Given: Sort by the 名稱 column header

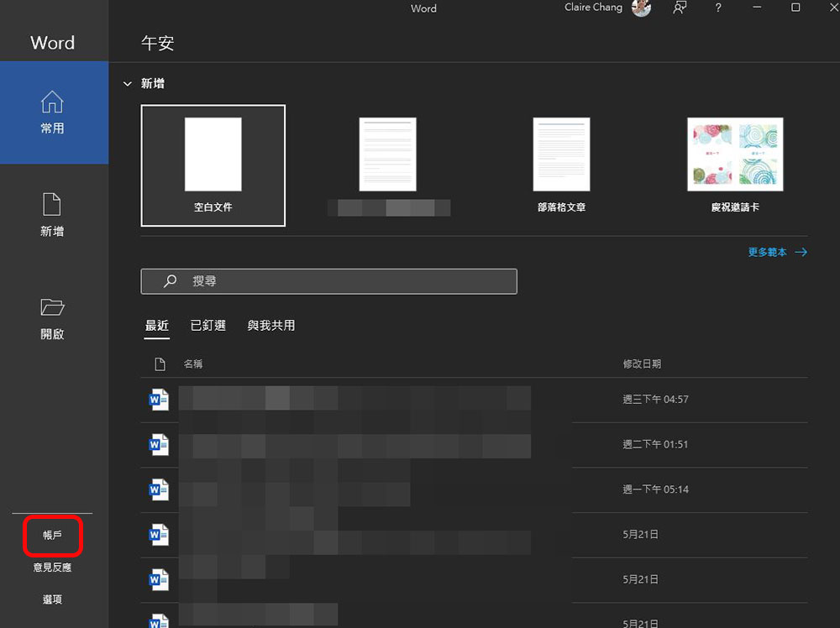Looking at the screenshot, I should coord(193,364).
